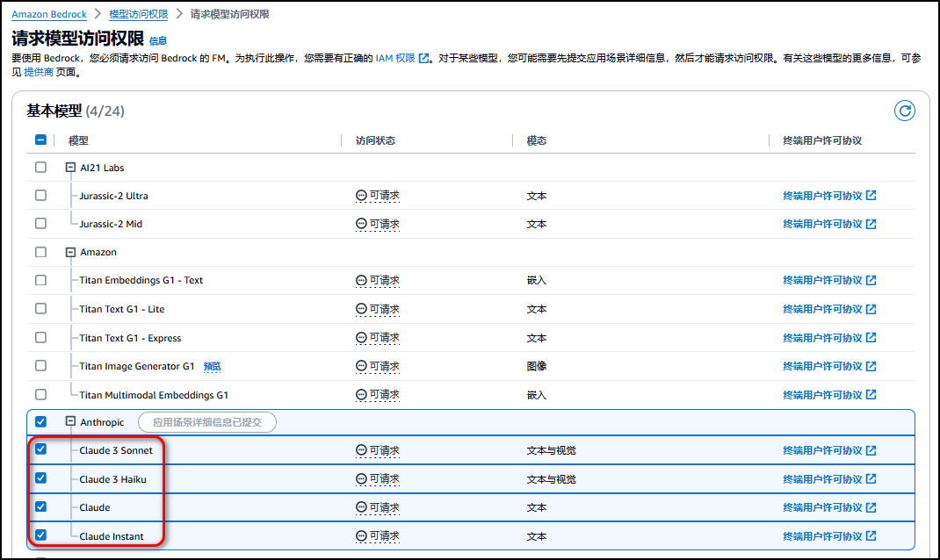This screenshot has height=560, width=940.
Task: Click status icon in Titan Text G1 - Lite row
Action: pyautogui.click(x=361, y=308)
